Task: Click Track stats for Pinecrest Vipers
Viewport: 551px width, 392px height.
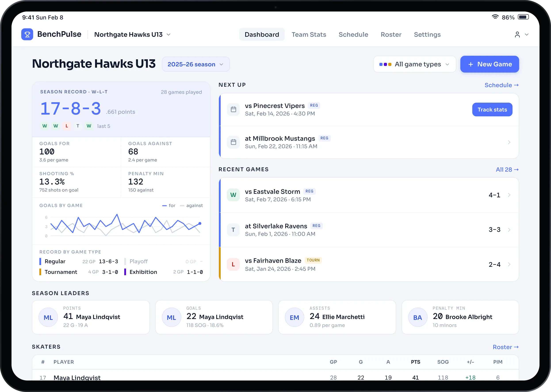Action: click(x=492, y=110)
